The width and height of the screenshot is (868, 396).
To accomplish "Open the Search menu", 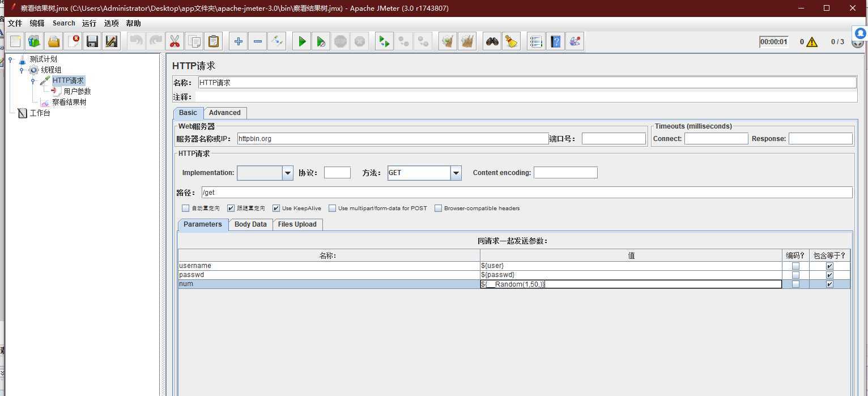I will coord(64,23).
